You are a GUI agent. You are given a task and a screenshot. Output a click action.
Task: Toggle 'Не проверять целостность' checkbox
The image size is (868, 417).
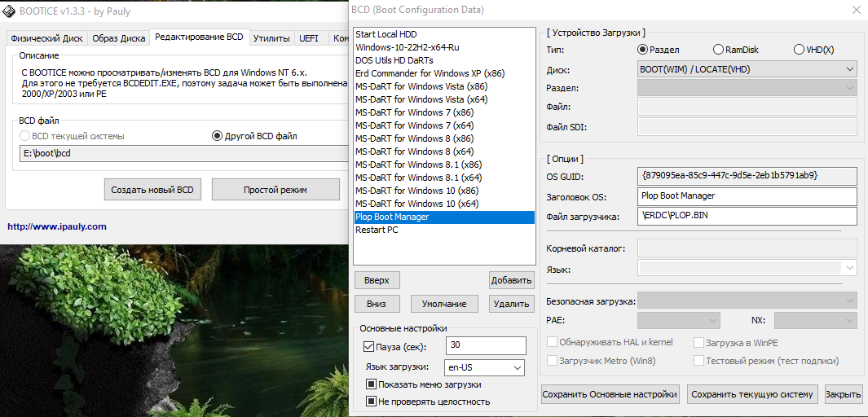371,402
